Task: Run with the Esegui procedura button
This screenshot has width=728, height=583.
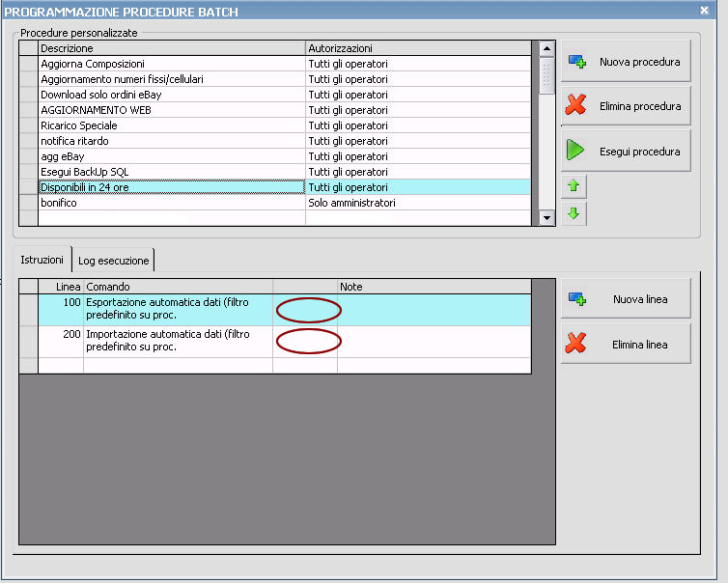Action: click(x=626, y=152)
